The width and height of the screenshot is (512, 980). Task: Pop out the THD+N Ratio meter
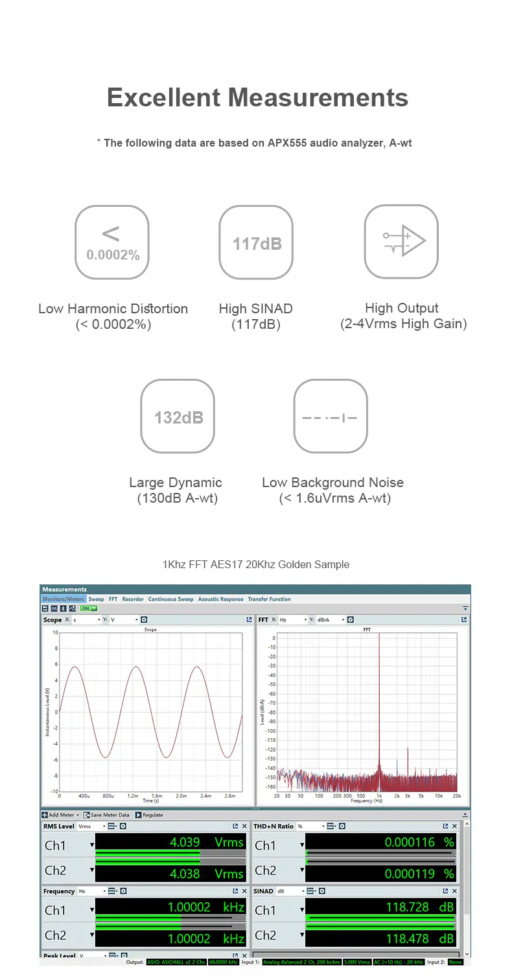point(445,826)
